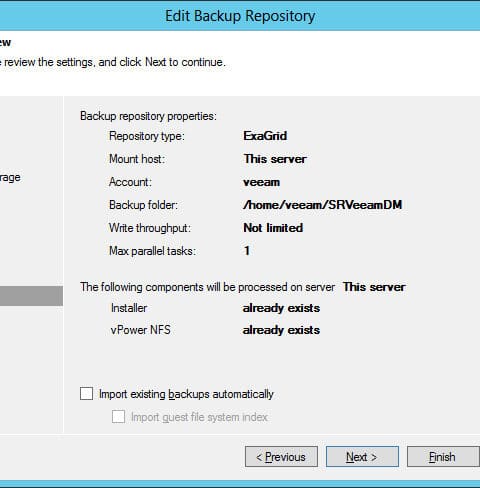
Task: Click the vPower NFS already exists status
Action: click(281, 330)
